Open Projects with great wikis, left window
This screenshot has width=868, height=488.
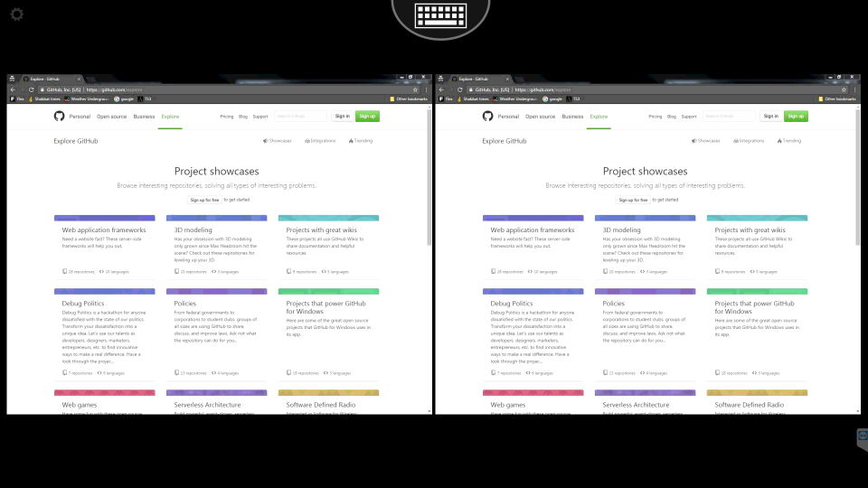[x=322, y=230]
